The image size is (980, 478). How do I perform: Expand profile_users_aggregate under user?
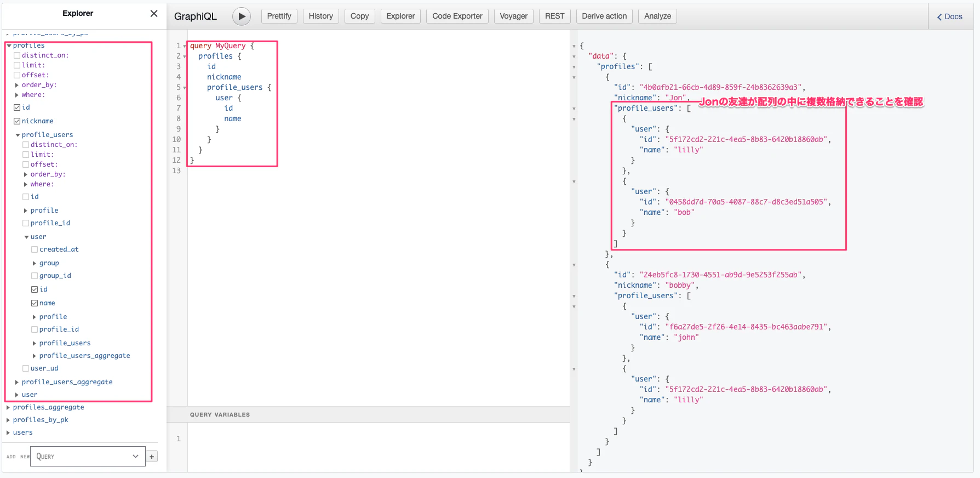35,356
